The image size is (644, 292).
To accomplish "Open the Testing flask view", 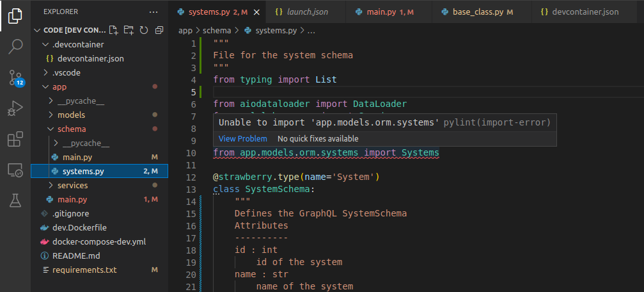I will click(15, 200).
